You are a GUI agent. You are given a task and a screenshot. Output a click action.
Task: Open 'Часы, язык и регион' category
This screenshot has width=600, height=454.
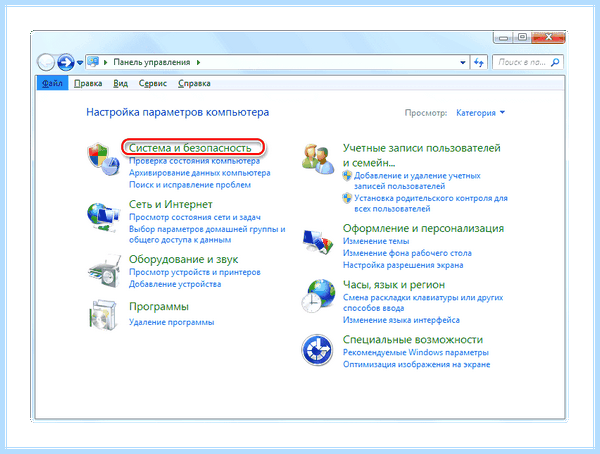pyautogui.click(x=394, y=284)
